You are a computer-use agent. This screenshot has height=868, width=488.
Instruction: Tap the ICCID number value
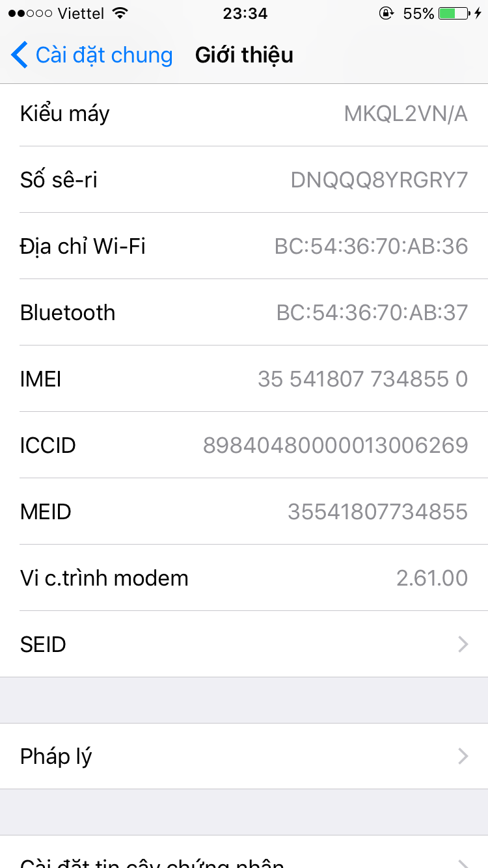(335, 446)
